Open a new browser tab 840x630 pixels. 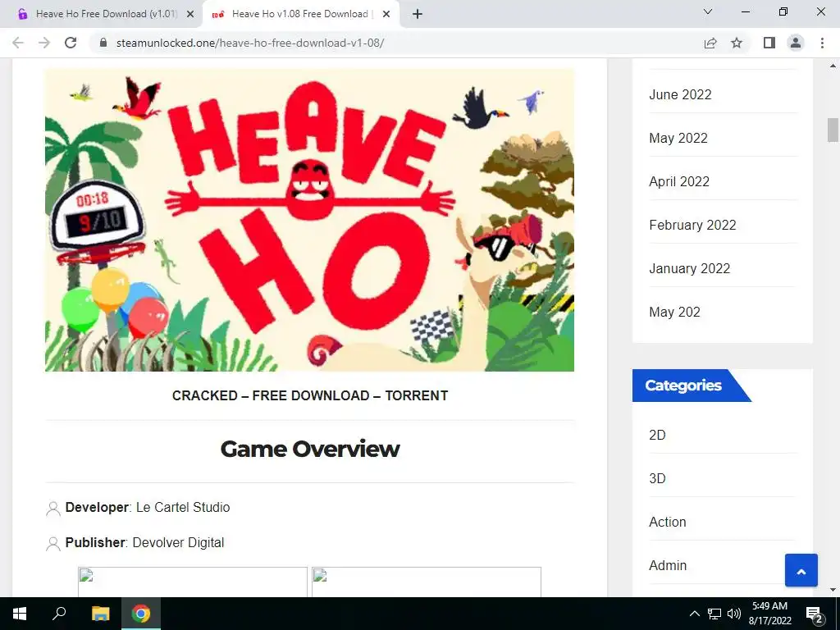point(418,14)
